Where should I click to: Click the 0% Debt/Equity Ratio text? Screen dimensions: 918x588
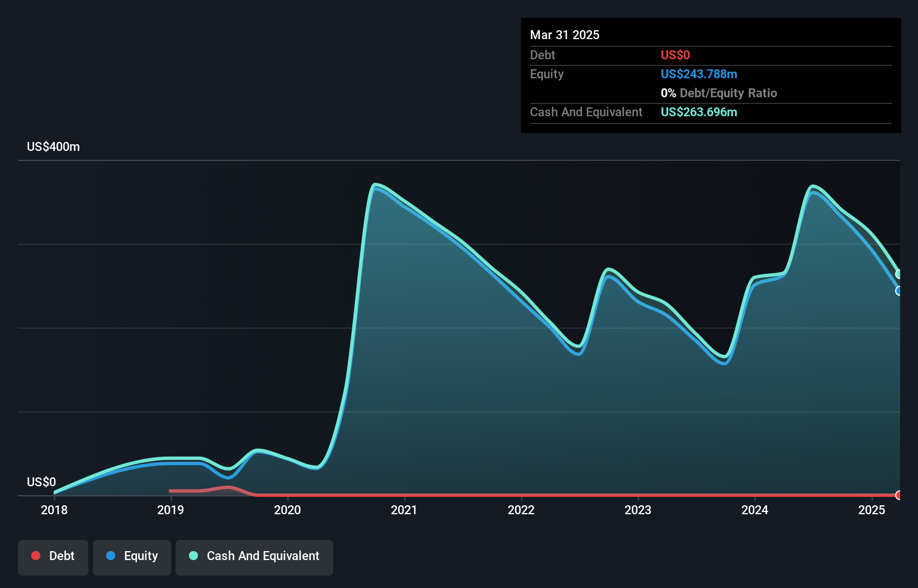pos(719,93)
